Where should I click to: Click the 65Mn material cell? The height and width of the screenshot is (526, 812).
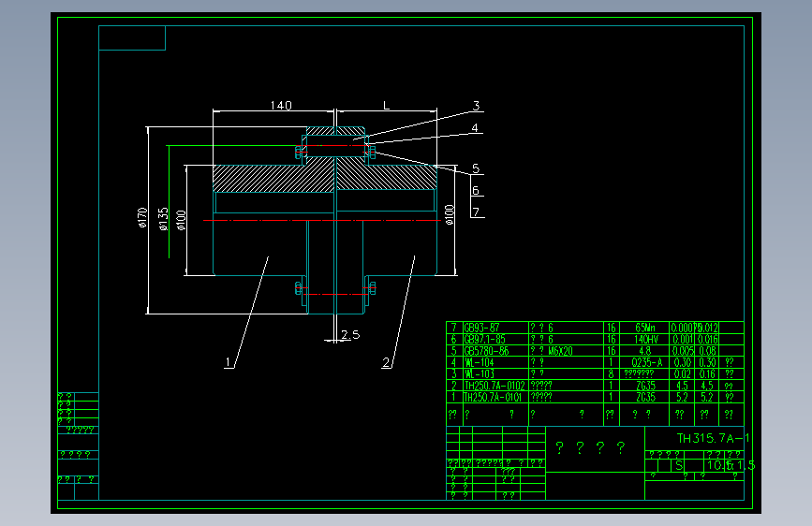point(645,328)
